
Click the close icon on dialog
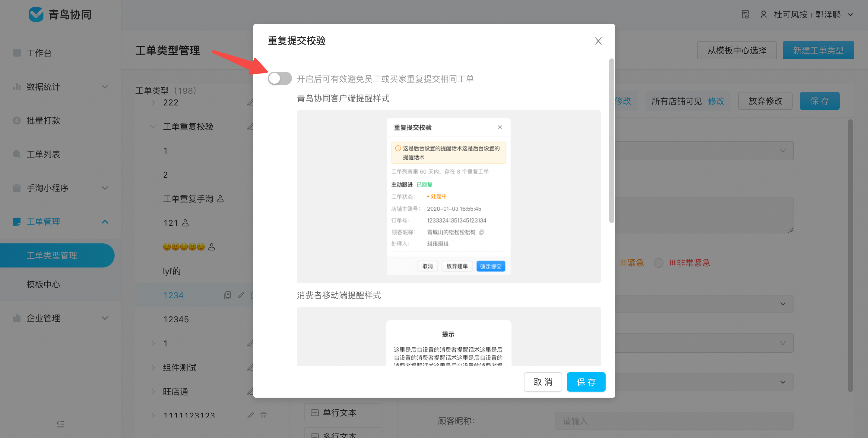598,41
